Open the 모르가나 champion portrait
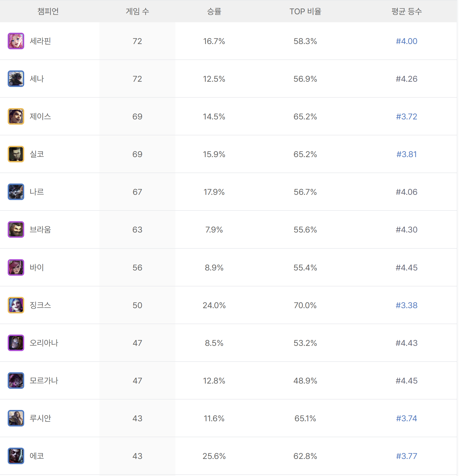The width and height of the screenshot is (459, 476). point(16,381)
